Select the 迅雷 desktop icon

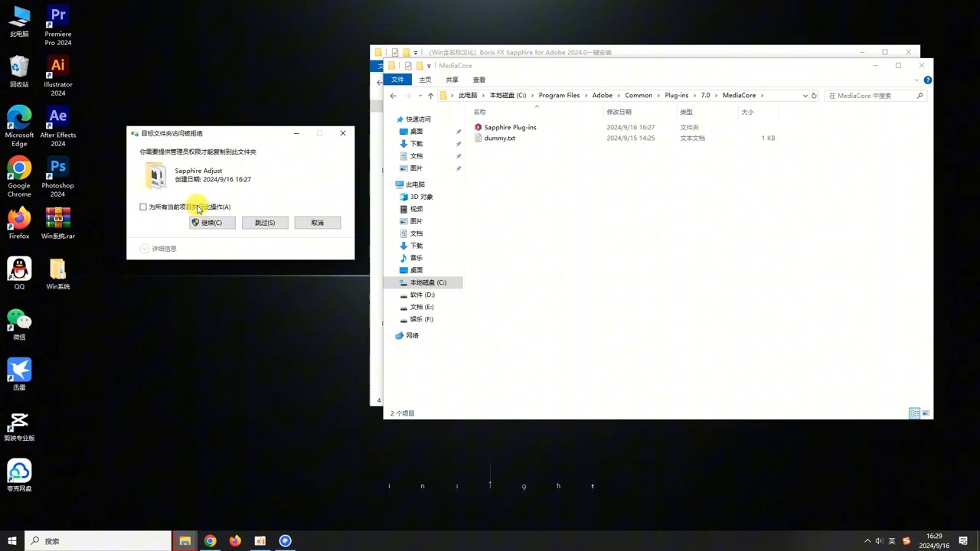click(19, 374)
